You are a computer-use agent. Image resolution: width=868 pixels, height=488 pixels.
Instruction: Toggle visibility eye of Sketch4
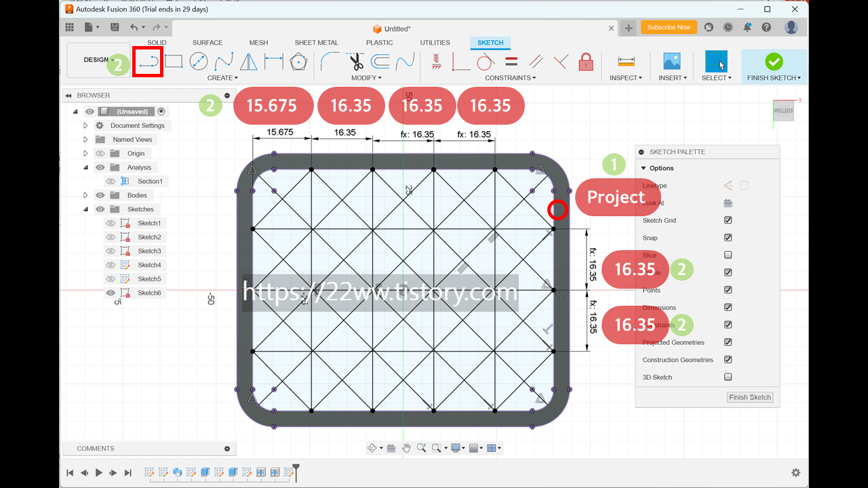pyautogui.click(x=110, y=265)
